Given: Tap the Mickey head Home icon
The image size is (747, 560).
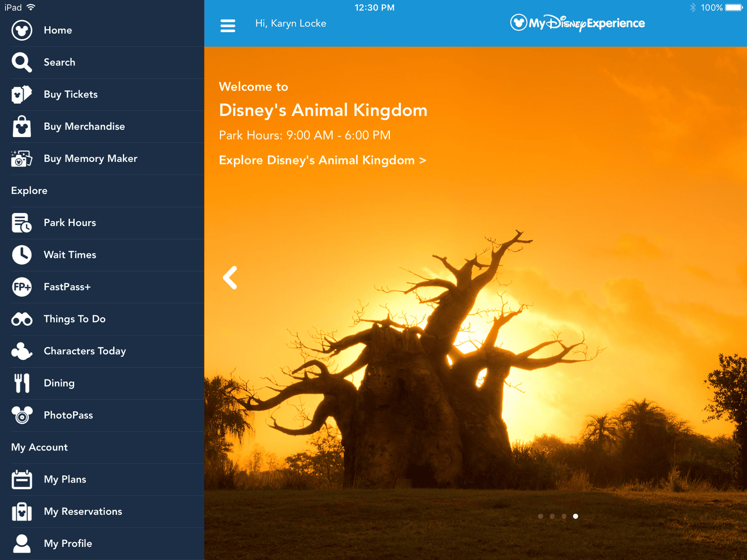Looking at the screenshot, I should tap(21, 30).
